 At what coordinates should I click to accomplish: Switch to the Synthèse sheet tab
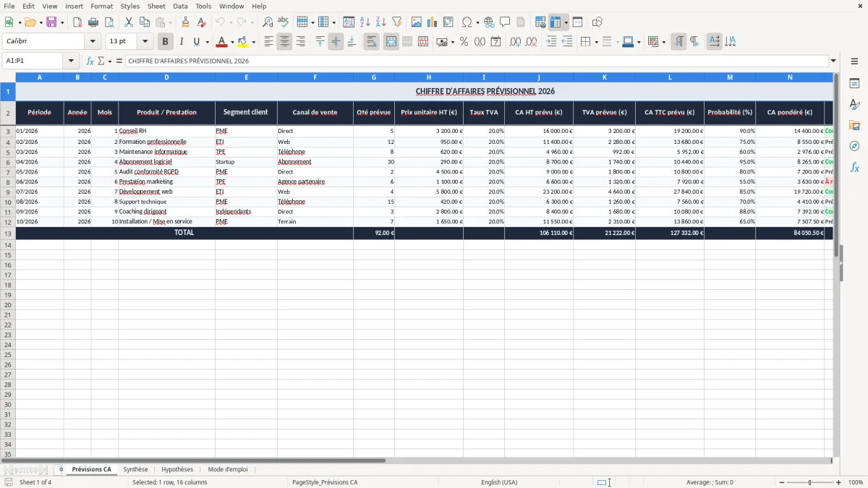pyautogui.click(x=135, y=469)
